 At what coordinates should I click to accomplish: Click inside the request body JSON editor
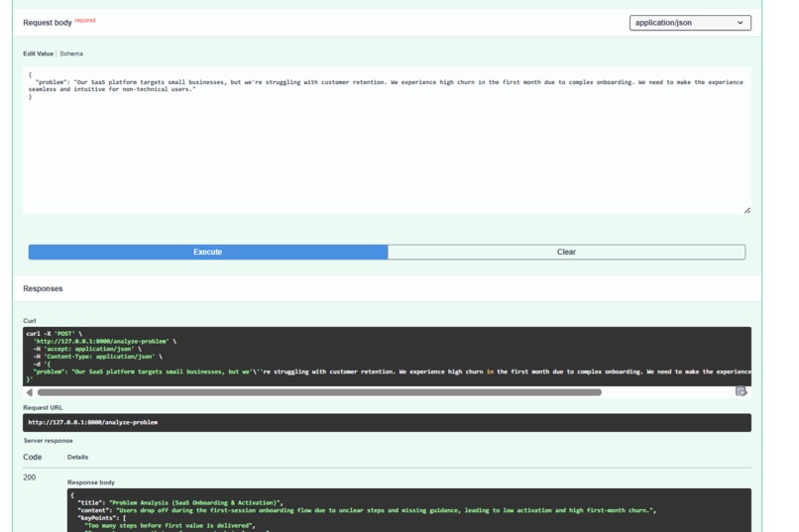point(387,141)
